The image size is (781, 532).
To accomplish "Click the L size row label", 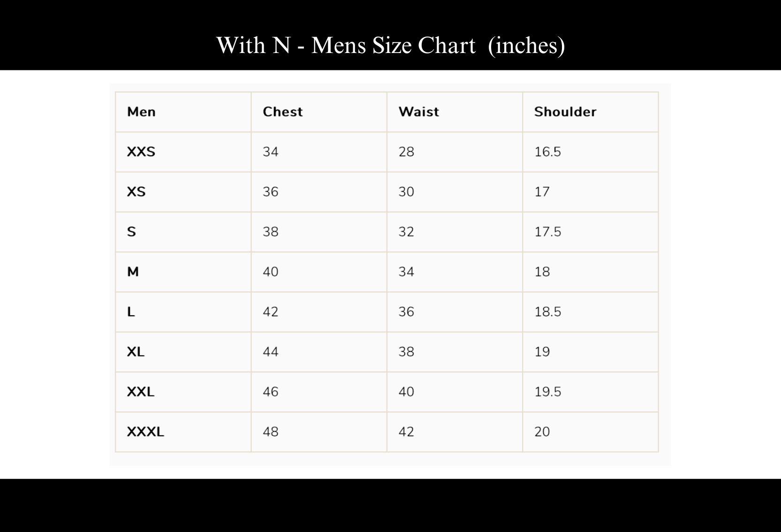I will (131, 312).
